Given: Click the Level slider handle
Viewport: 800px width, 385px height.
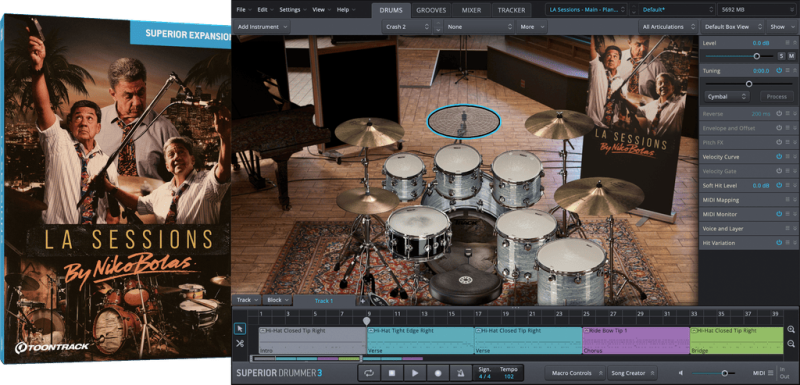Looking at the screenshot, I should [x=757, y=56].
